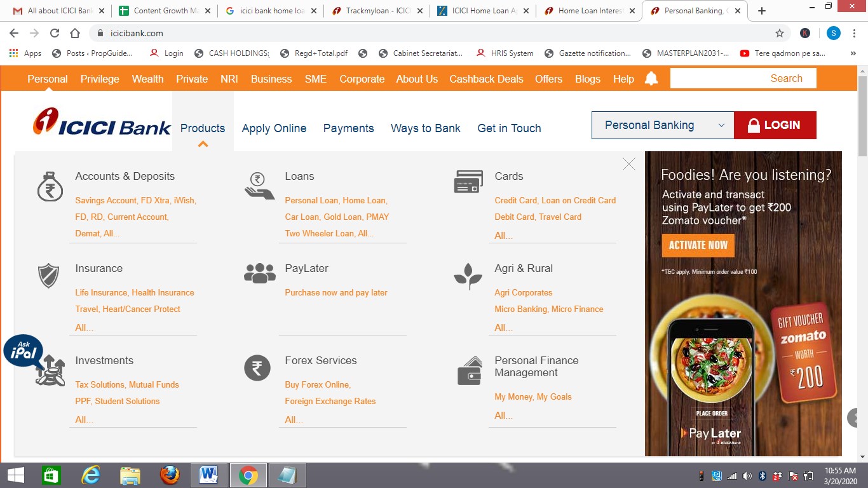This screenshot has height=488, width=868.
Task: Switch to the NRI tab
Action: pos(229,79)
